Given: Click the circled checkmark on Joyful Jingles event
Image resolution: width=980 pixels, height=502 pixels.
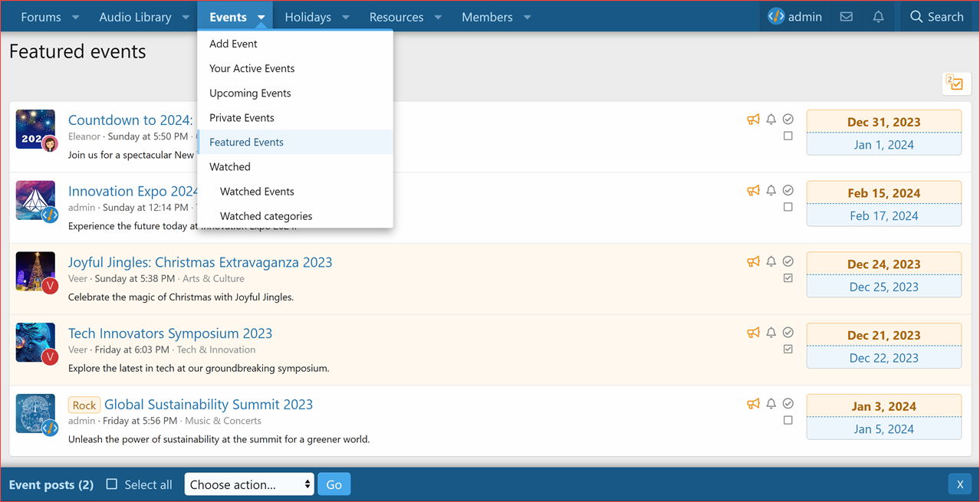Looking at the screenshot, I should point(788,261).
